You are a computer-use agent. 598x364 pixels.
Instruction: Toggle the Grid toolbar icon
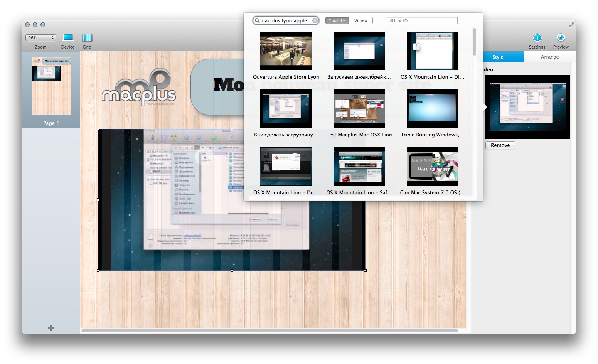click(x=87, y=37)
